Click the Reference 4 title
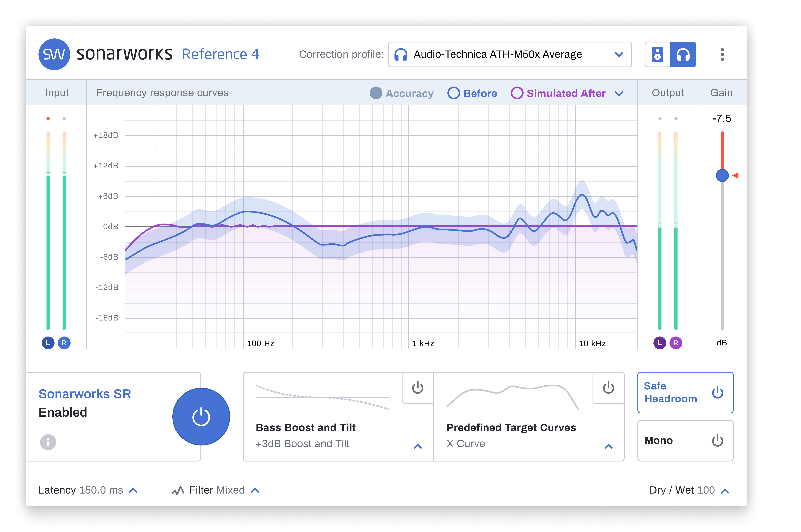Screen dimensions: 801x532 point(220,54)
